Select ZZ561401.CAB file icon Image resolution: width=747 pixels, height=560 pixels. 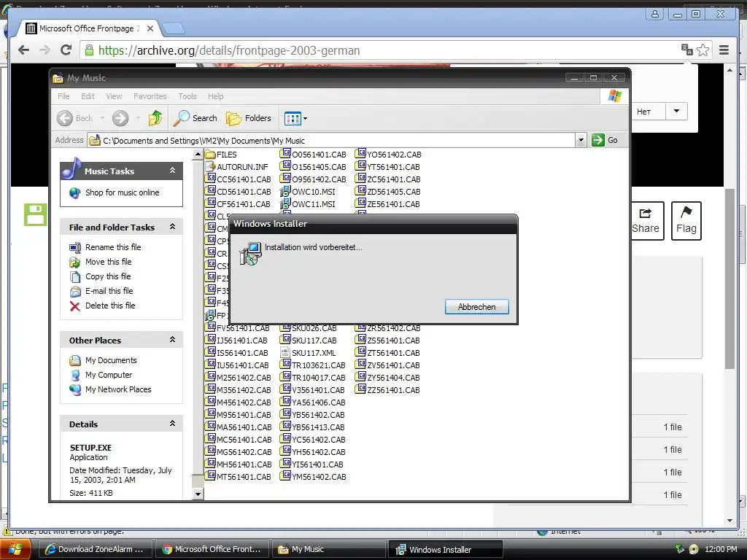pos(360,389)
